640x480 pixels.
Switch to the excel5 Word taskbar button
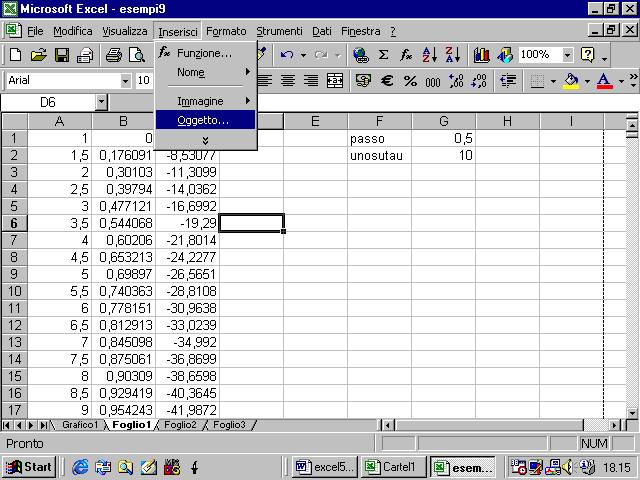pos(325,467)
